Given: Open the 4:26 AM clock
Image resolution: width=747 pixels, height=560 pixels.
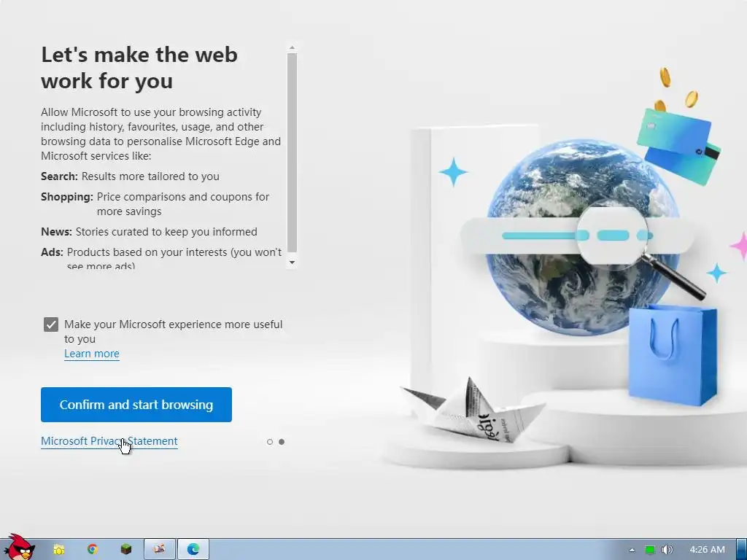Looking at the screenshot, I should click(707, 550).
